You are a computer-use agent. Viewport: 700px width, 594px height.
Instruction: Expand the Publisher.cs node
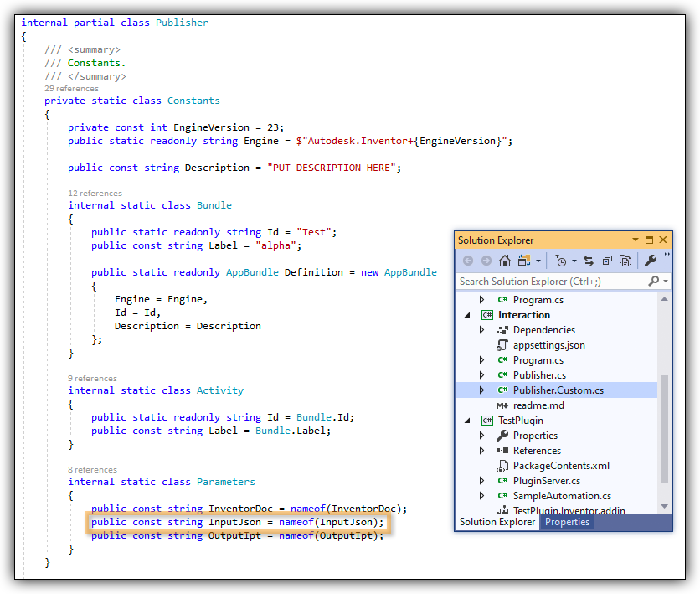482,375
